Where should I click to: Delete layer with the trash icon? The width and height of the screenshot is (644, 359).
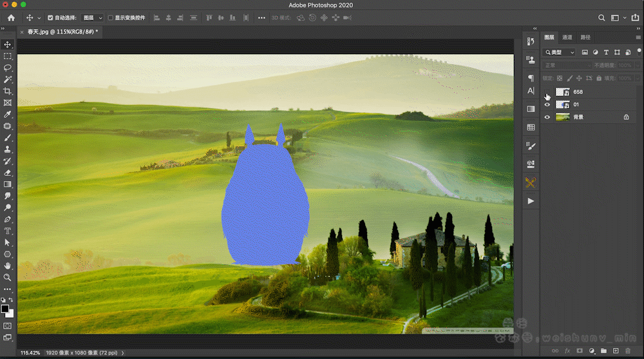tap(627, 351)
